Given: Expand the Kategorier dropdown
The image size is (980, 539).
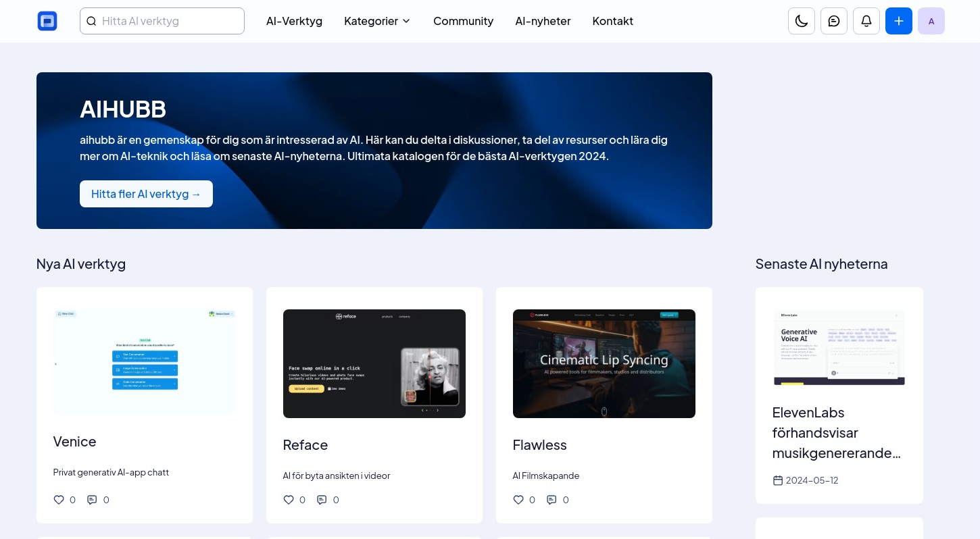Looking at the screenshot, I should (377, 21).
